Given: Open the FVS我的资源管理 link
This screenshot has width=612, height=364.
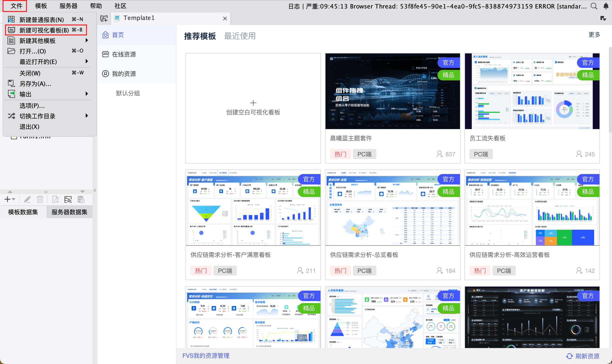Looking at the screenshot, I should point(206,356).
